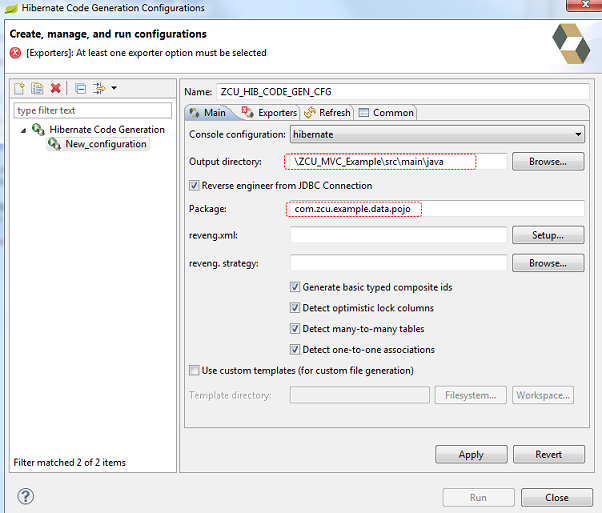Image resolution: width=602 pixels, height=513 pixels.
Task: Click the Workspace... button
Action: pos(543,395)
